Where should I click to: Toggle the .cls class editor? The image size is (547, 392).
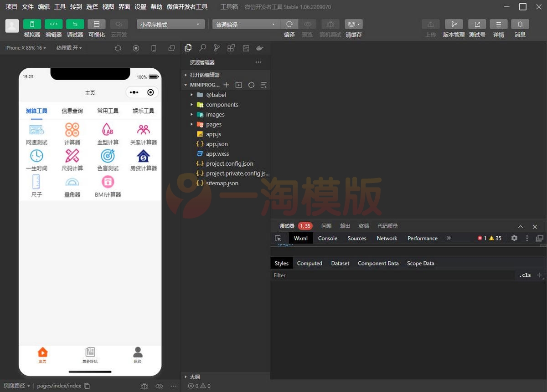tap(525, 275)
